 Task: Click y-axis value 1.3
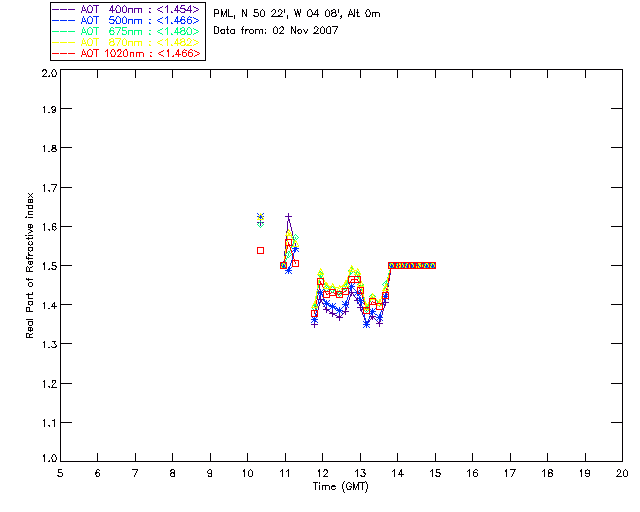[x=49, y=344]
